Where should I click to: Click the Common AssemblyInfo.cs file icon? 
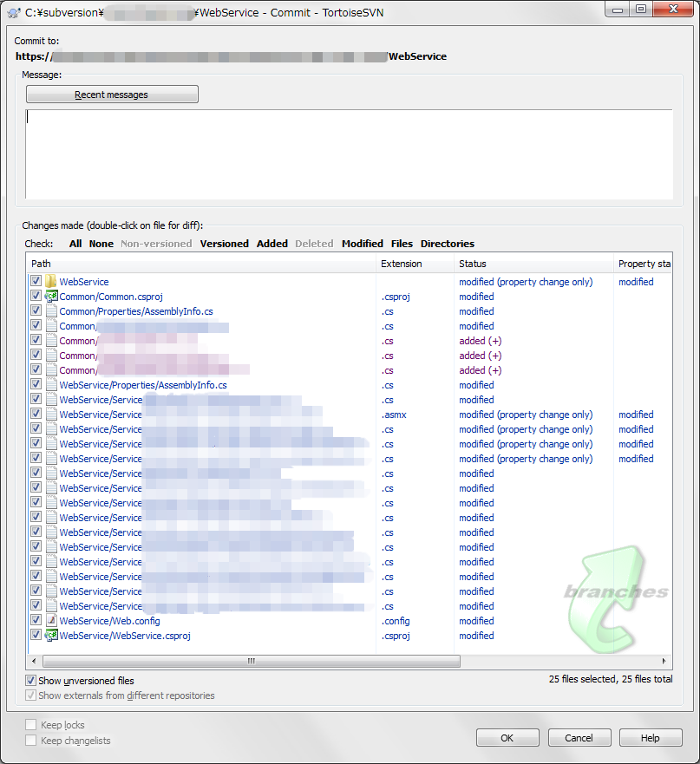50,311
